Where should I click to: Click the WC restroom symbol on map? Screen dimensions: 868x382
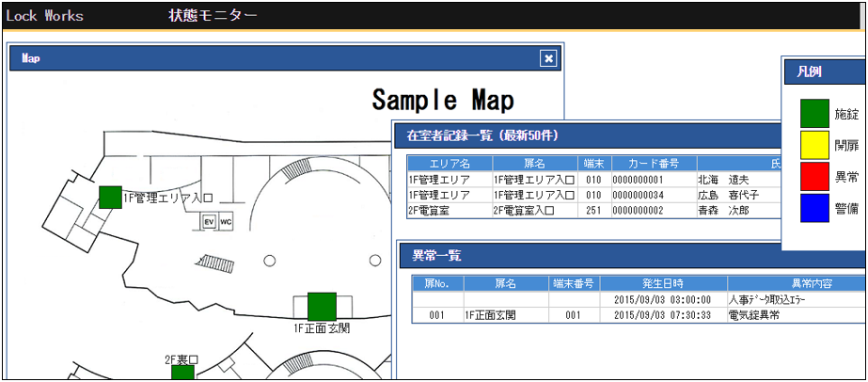226,222
